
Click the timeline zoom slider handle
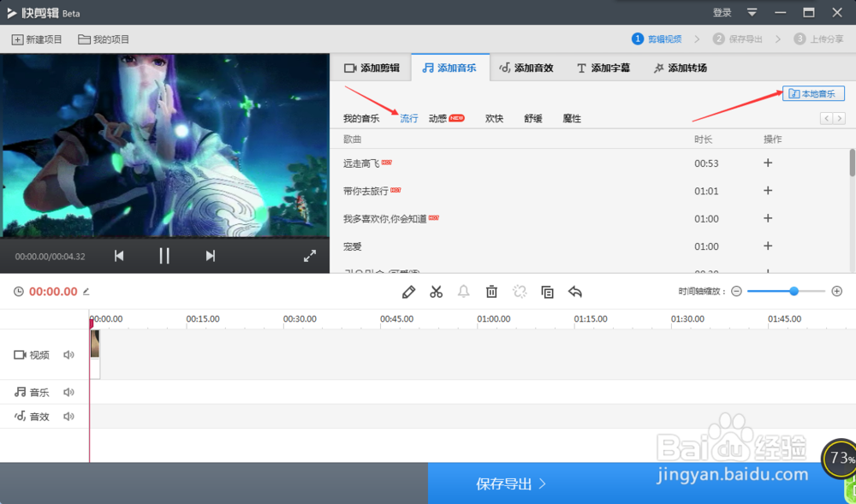coord(794,291)
